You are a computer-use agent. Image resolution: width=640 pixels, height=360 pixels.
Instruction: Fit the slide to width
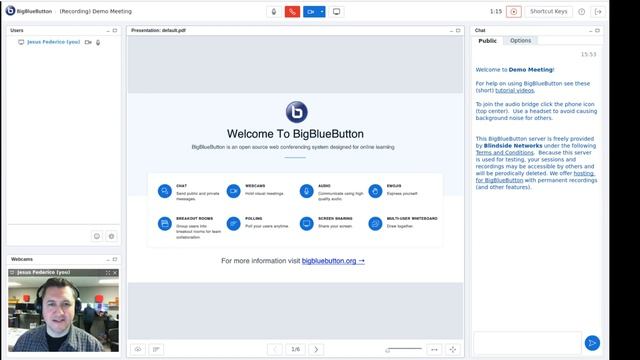tap(434, 349)
